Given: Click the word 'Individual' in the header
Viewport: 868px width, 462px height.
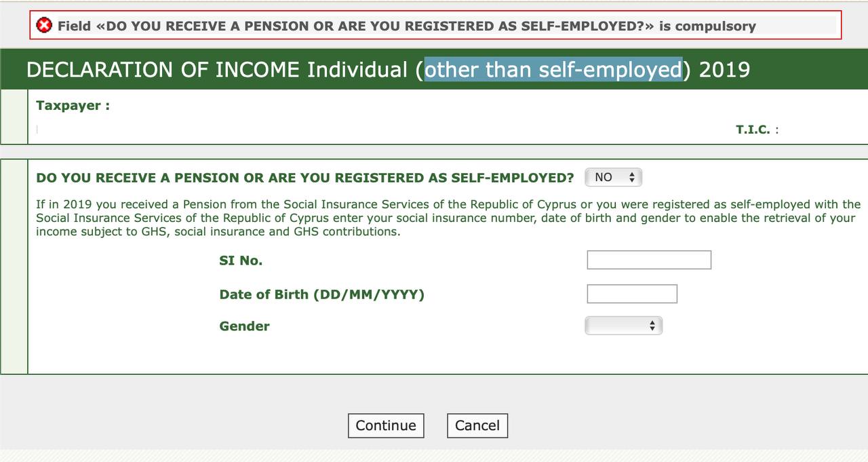Looking at the screenshot, I should point(357,69).
